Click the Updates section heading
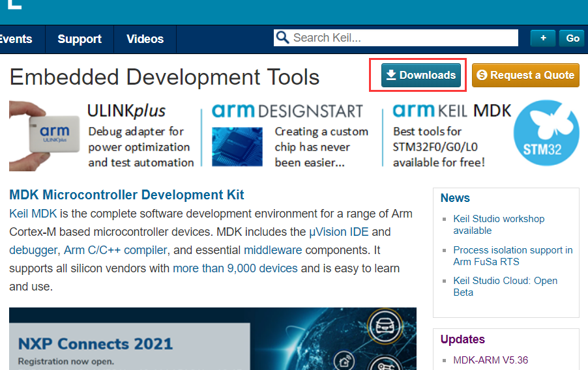This screenshot has width=588, height=370. [x=462, y=339]
